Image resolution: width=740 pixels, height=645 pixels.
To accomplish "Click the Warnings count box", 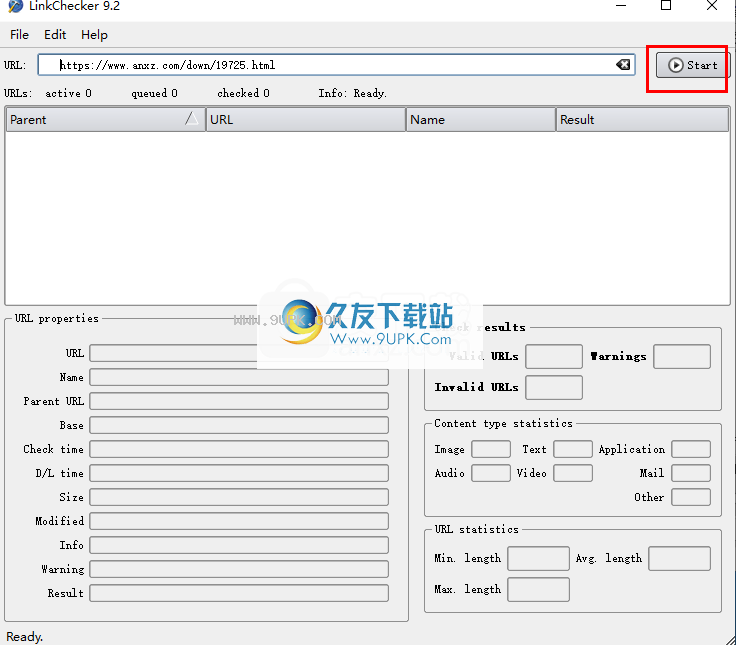I will point(682,356).
